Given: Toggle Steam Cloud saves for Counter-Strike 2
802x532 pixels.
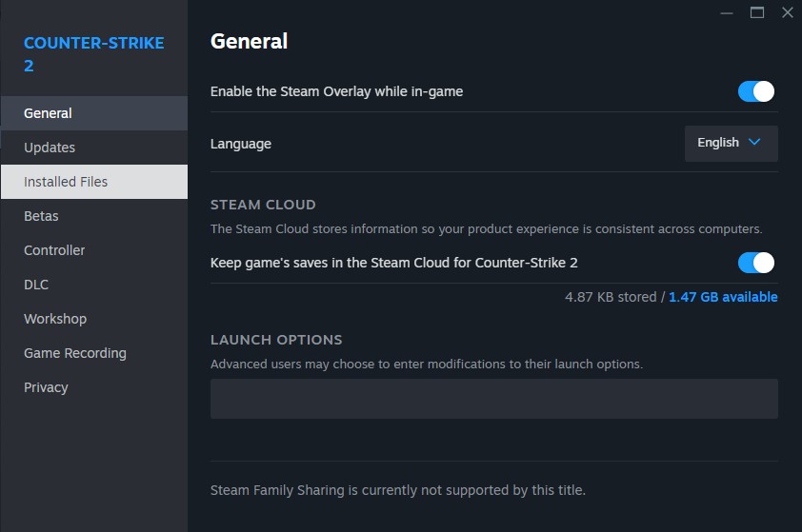Looking at the screenshot, I should (x=755, y=263).
